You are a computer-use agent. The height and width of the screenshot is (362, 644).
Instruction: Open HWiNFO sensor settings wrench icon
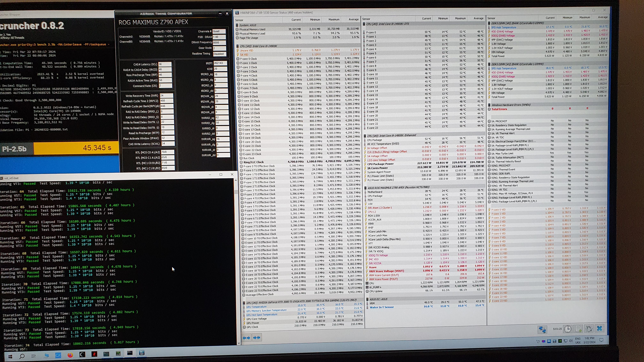pos(589,328)
